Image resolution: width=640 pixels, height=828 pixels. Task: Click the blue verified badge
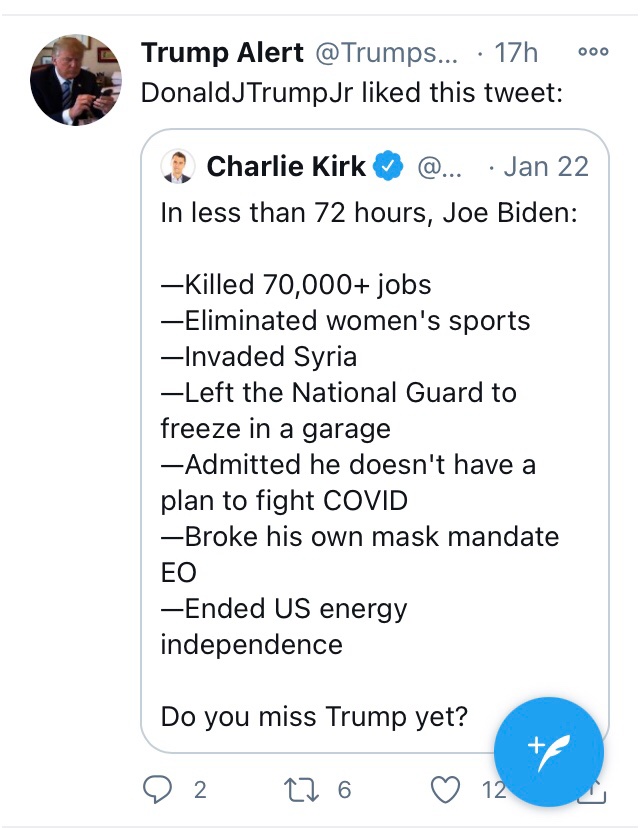[x=388, y=166]
